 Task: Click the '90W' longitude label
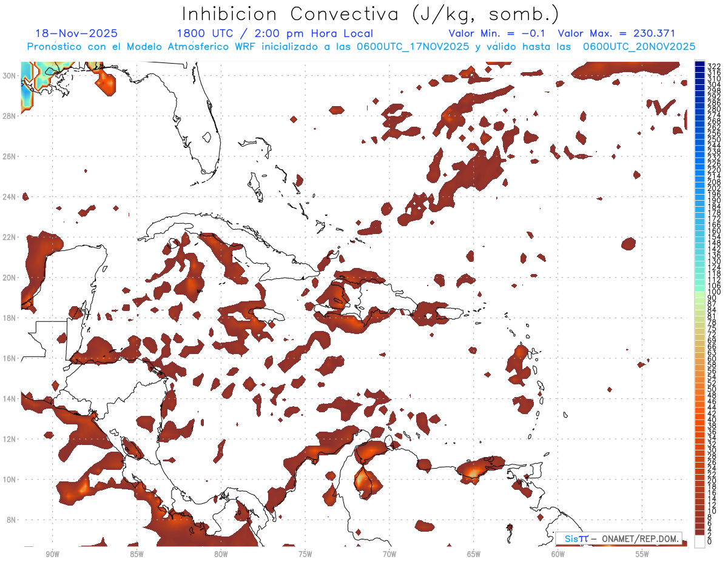pyautogui.click(x=52, y=554)
